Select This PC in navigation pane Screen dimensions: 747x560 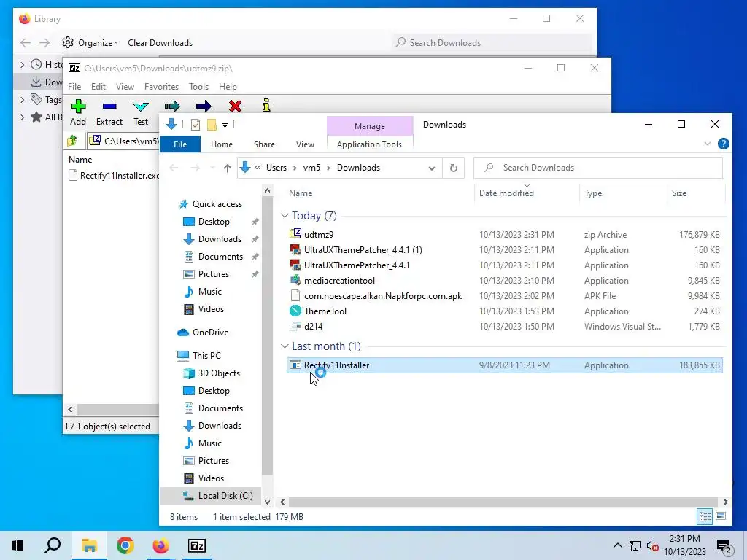[206, 355]
